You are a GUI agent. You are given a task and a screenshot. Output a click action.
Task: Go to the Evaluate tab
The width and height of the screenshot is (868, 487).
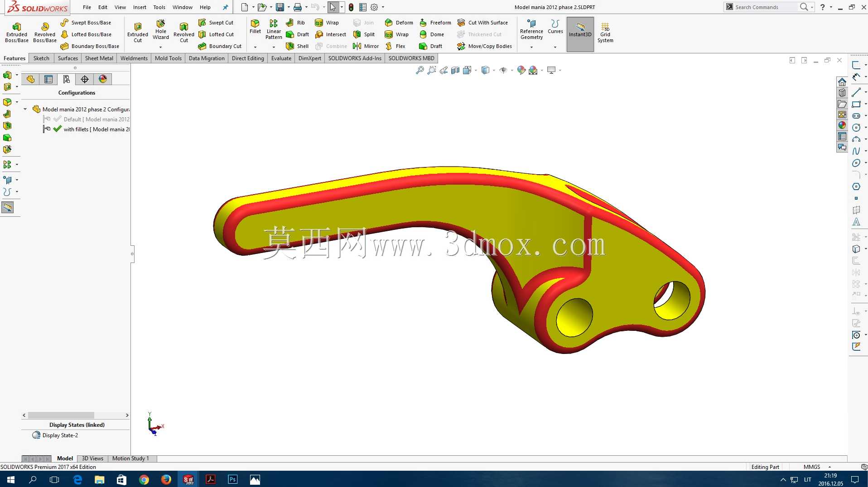tap(281, 58)
